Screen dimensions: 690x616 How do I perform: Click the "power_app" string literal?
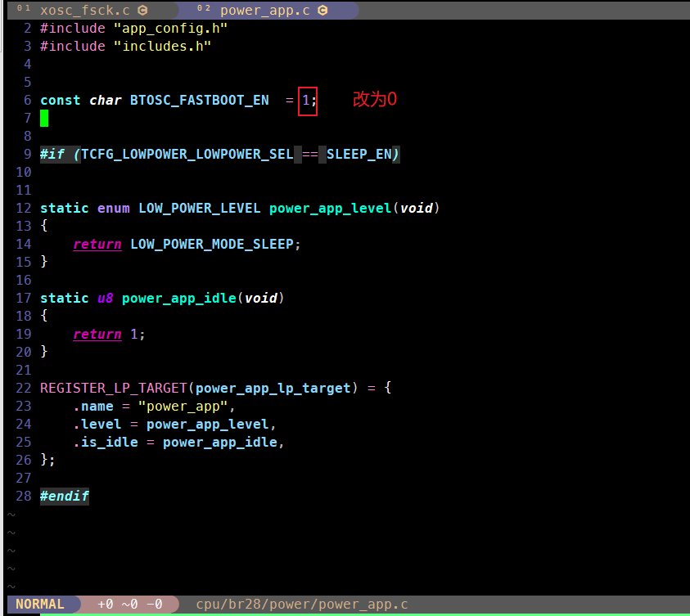(183, 407)
